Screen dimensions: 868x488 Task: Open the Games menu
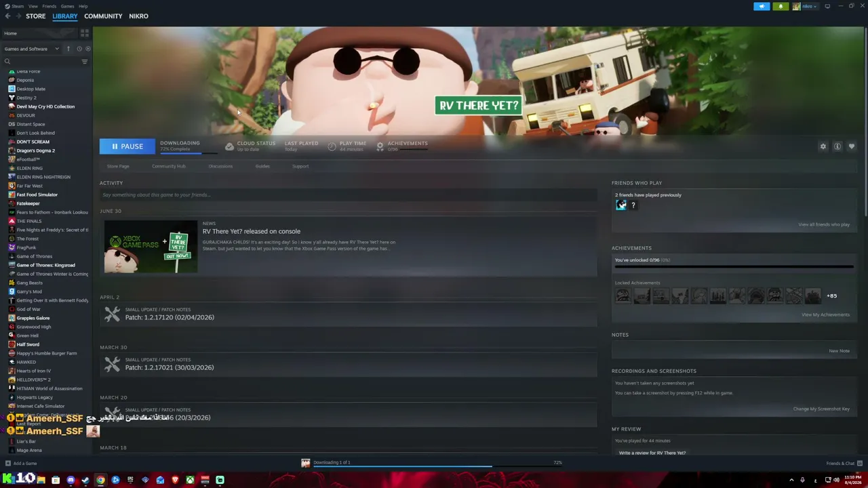[x=67, y=6]
